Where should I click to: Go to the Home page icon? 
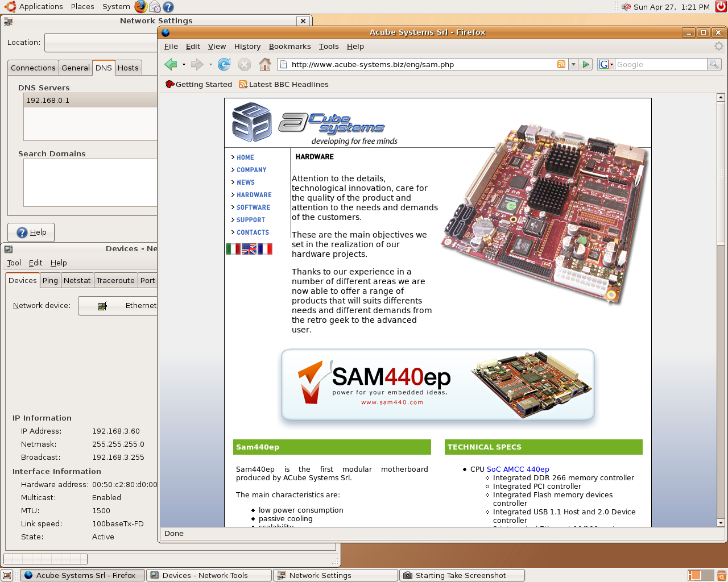click(265, 64)
